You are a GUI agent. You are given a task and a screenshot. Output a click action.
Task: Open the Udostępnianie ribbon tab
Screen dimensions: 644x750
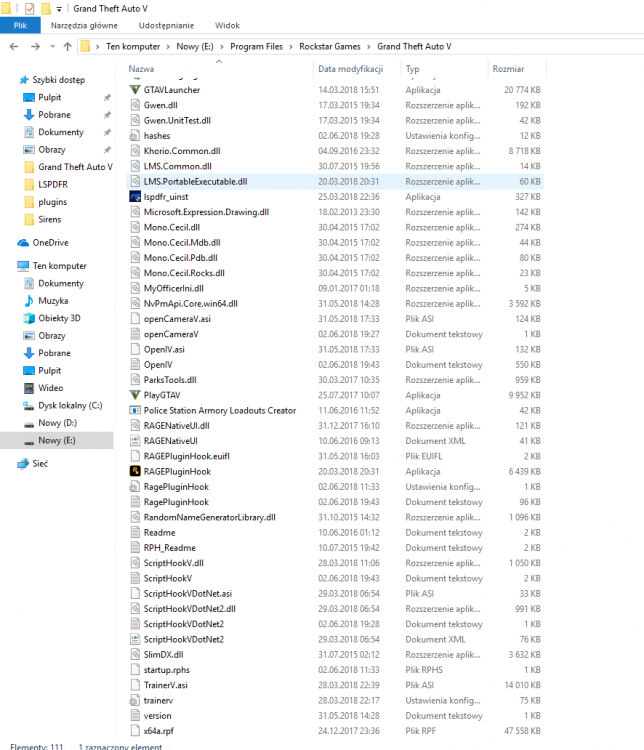point(167,25)
